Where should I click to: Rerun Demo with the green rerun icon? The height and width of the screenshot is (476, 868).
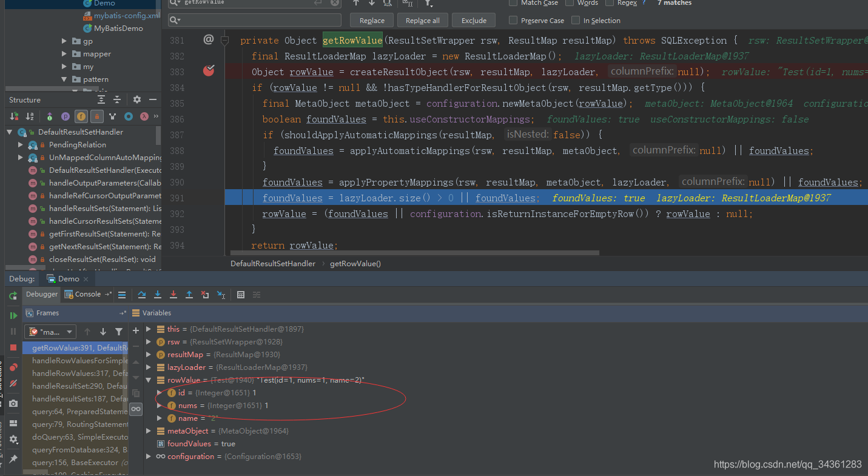point(13,296)
